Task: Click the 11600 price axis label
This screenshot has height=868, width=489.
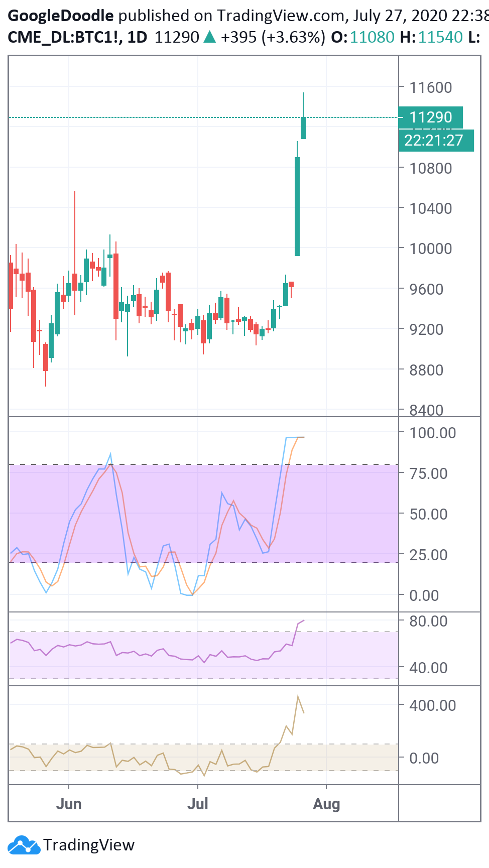Action: click(431, 87)
